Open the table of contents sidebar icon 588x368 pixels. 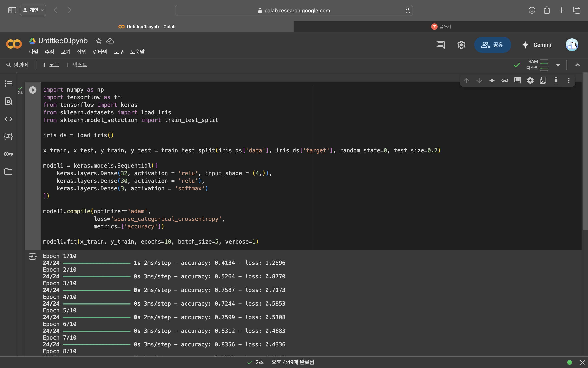[8, 83]
